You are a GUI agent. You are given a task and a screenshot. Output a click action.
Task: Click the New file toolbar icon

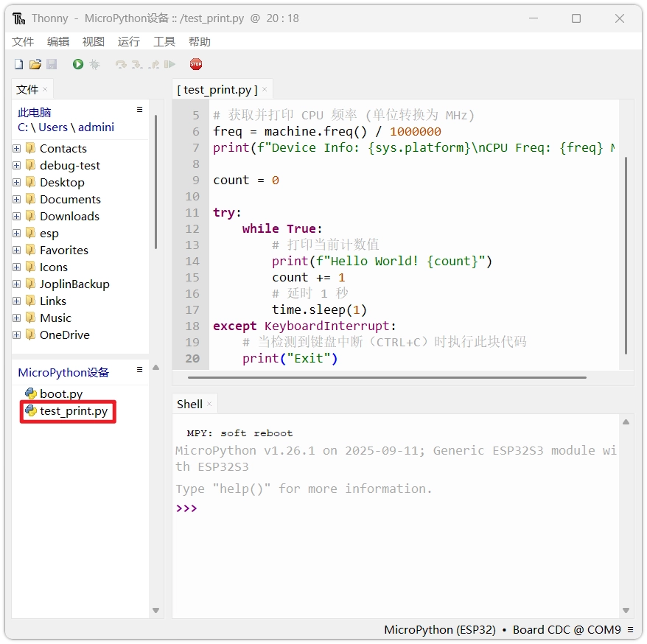(x=19, y=65)
